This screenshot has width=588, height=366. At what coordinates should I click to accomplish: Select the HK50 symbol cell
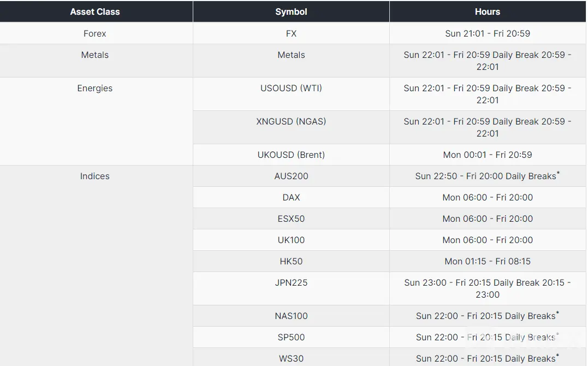coord(291,261)
